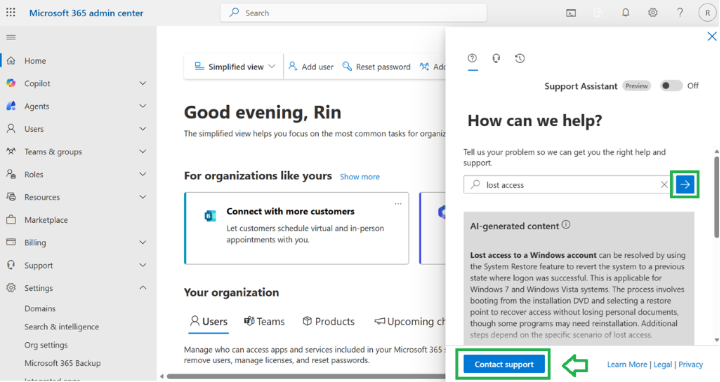Image resolution: width=720 pixels, height=382 pixels.
Task: Click the Marketplace bag icon
Action: (x=11, y=219)
